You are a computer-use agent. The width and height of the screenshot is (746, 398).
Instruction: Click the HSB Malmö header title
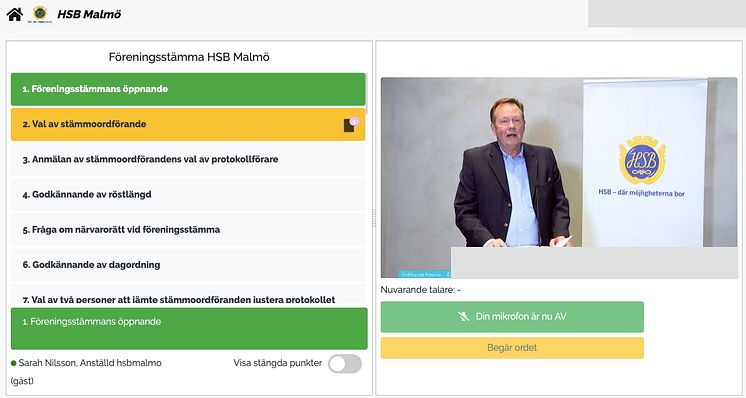(x=89, y=14)
